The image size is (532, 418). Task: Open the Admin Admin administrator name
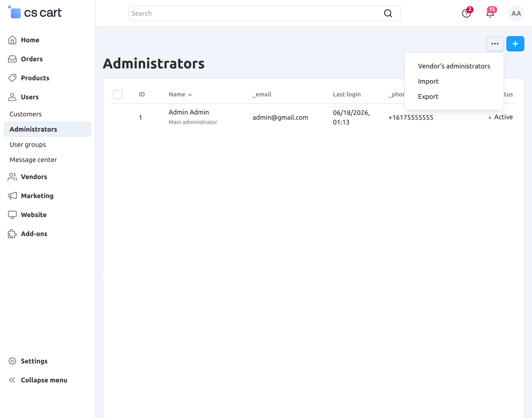189,112
